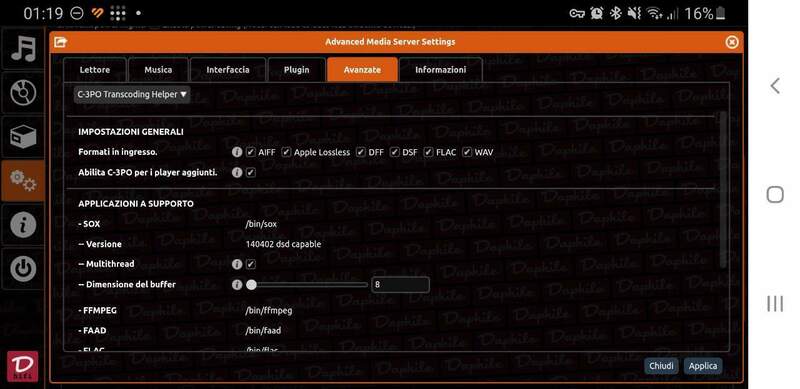The image size is (800, 389).
Task: Click the 140402 dsd capable version text
Action: 284,244
